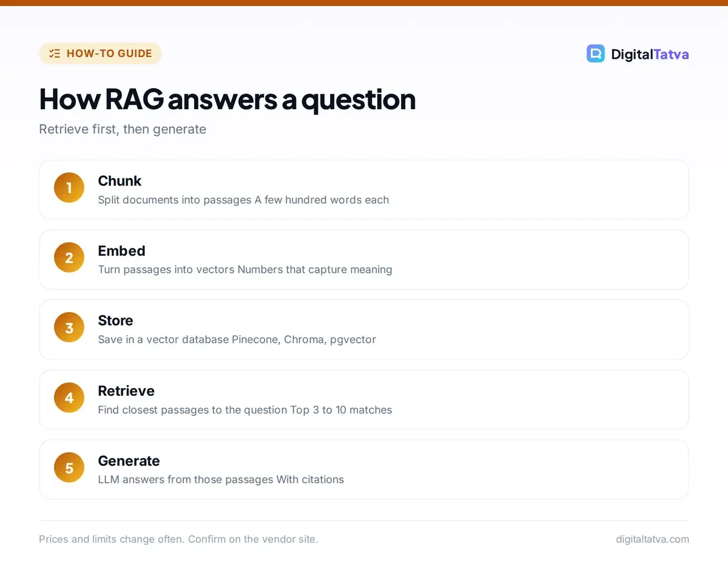Click the step 3 number badge beside Store
Screen dimensions: 728x575
point(69,328)
